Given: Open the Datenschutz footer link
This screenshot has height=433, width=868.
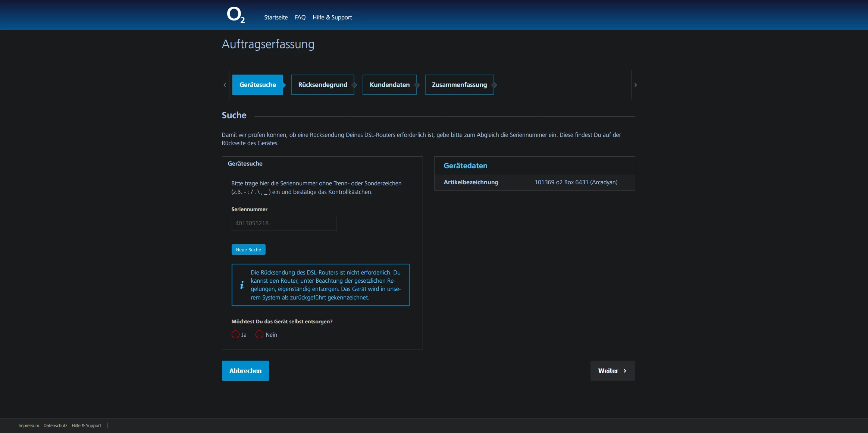Looking at the screenshot, I should pos(55,426).
